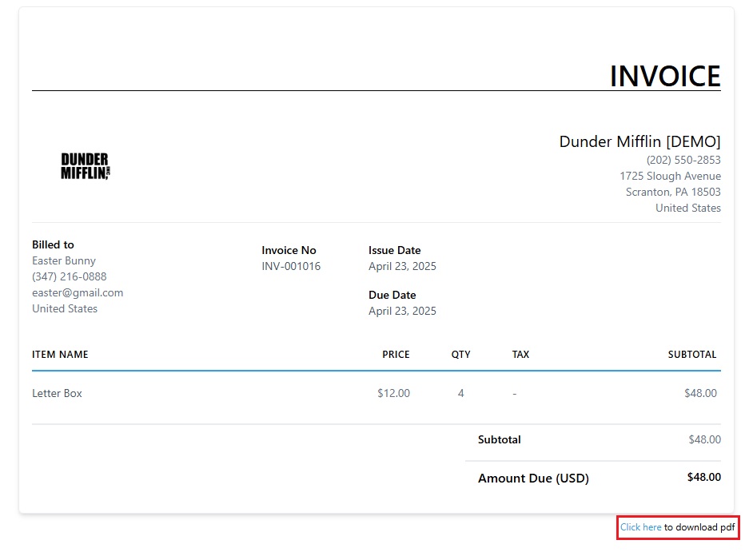The image size is (753, 560).
Task: Click 'Billed to' label
Action: pyautogui.click(x=53, y=244)
